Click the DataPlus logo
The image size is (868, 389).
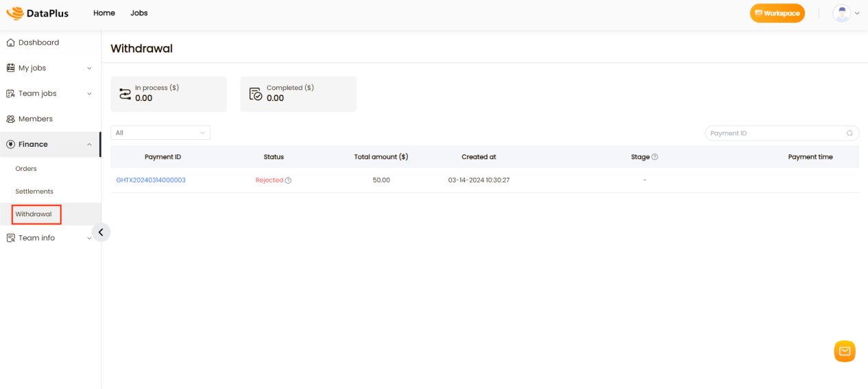(38, 13)
